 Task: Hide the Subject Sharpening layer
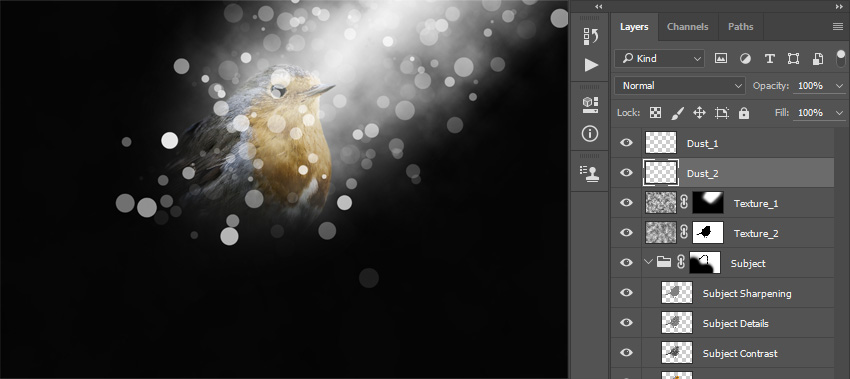626,293
